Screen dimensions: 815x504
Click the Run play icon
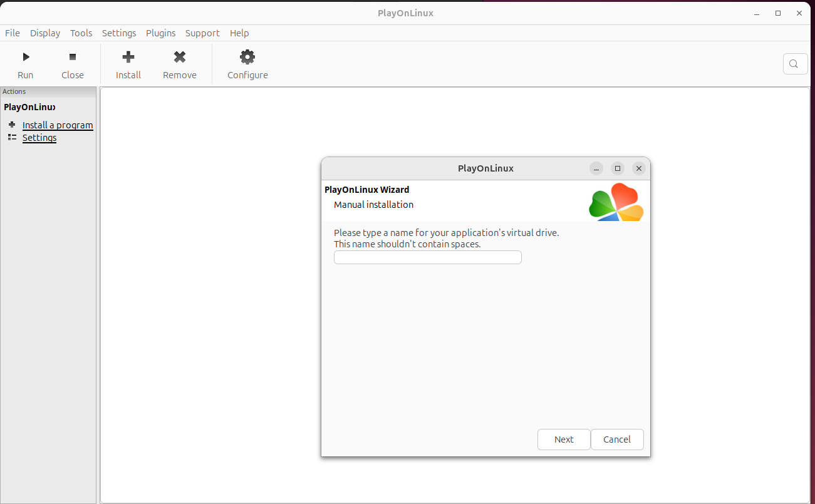coord(26,57)
